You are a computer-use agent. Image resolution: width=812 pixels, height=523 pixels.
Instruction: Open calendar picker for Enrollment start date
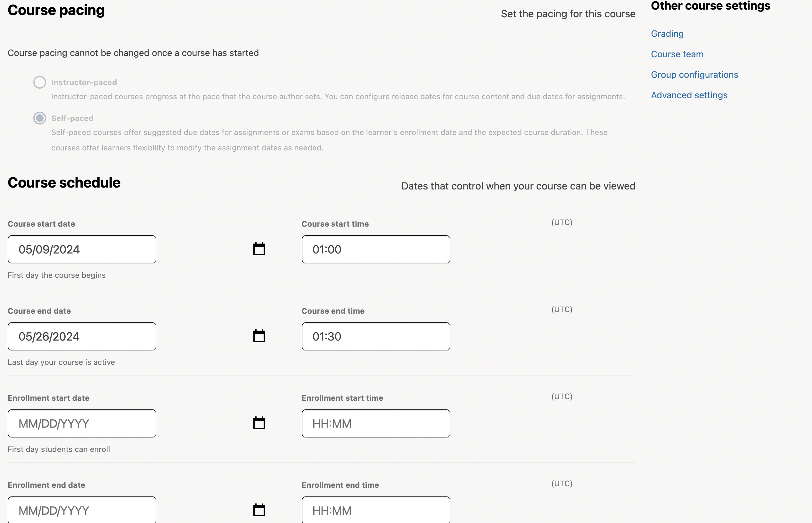[259, 423]
